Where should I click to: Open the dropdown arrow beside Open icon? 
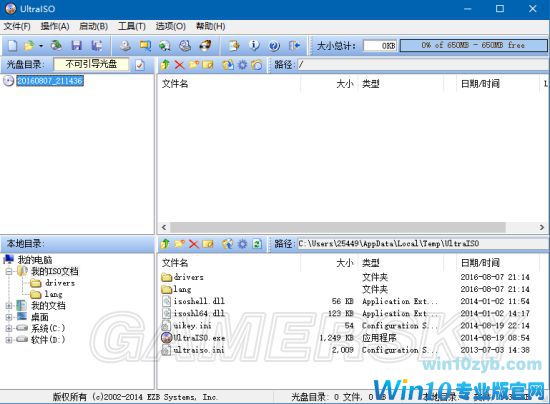(x=41, y=46)
